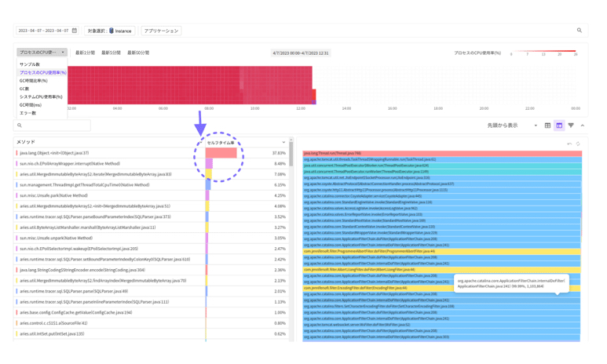Open the プロセスのCPU使用率 metric dropdown
The image size is (607, 364).
coord(42,53)
